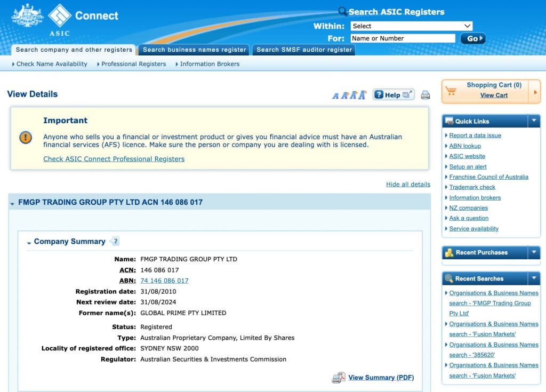Collapse the FMGP Trading Group section header

click(x=12, y=203)
